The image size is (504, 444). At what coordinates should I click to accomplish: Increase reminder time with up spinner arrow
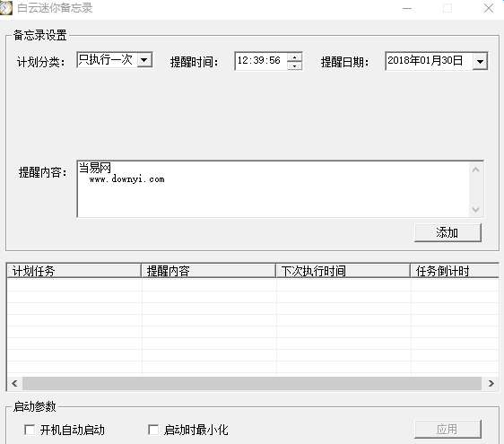click(x=294, y=57)
